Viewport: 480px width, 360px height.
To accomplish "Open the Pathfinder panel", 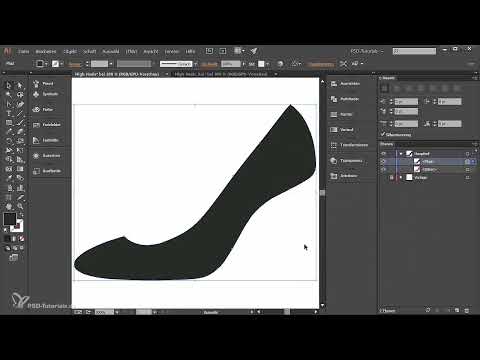I will pos(345,99).
